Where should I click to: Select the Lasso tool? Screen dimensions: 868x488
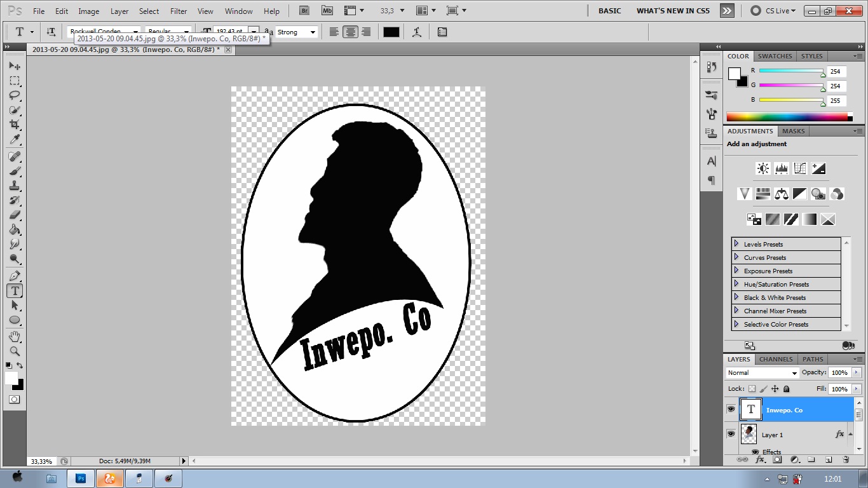pos(15,95)
